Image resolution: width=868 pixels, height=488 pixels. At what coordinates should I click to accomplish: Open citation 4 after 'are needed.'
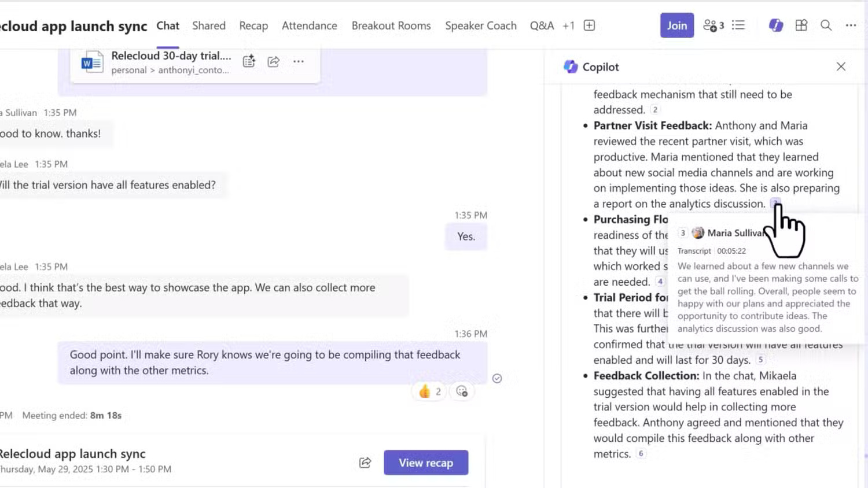(660, 282)
